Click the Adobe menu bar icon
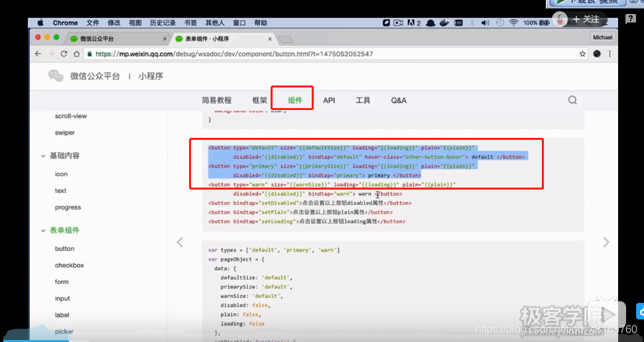The height and width of the screenshot is (342, 644). (414, 23)
